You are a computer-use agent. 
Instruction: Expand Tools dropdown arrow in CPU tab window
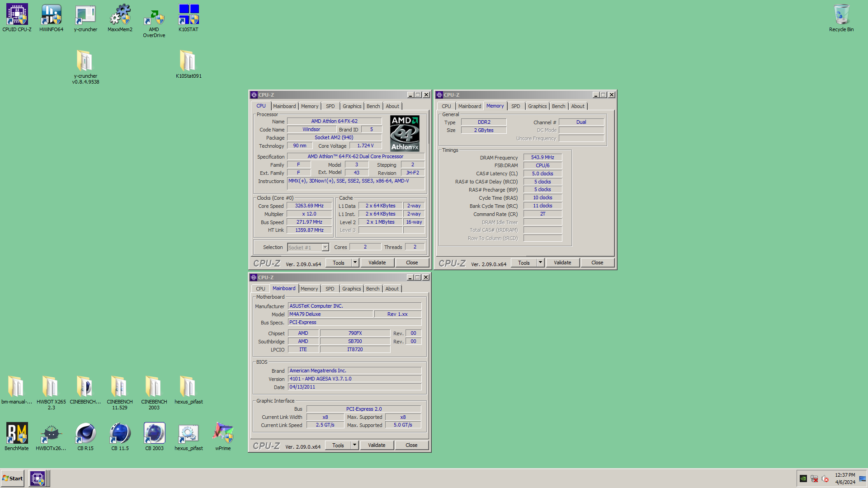point(355,263)
